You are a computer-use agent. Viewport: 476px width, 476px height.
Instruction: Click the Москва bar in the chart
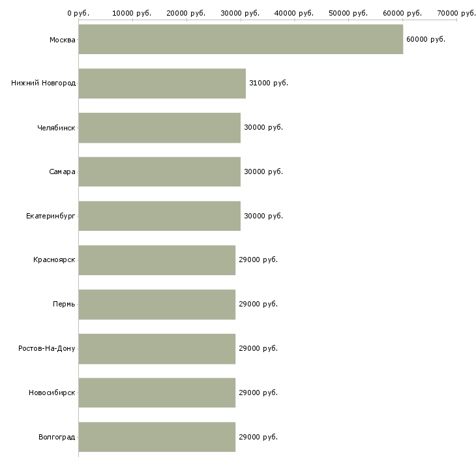241,39
